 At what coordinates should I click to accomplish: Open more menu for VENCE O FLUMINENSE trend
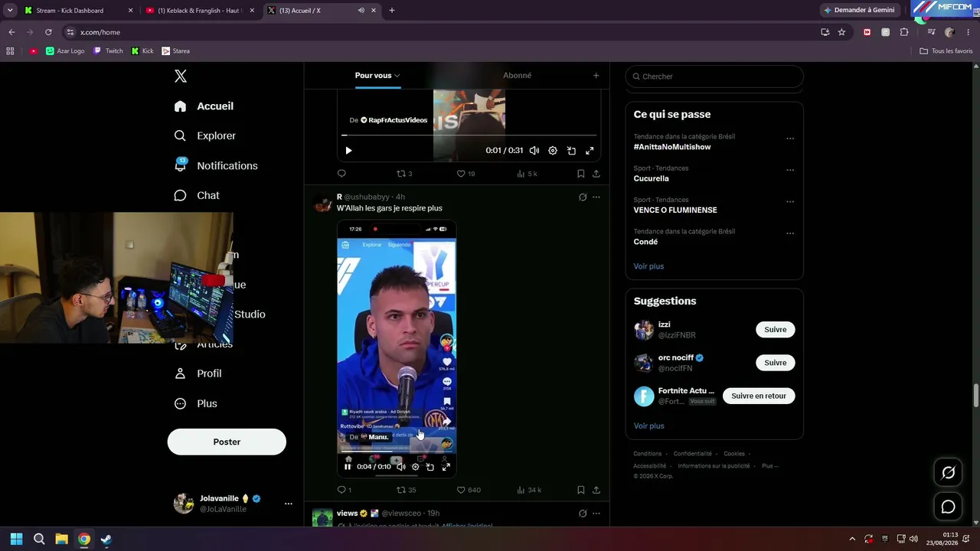click(x=790, y=202)
